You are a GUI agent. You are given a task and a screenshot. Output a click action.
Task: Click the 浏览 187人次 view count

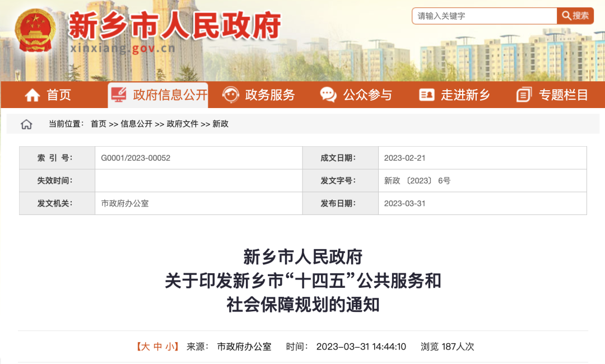447,347
